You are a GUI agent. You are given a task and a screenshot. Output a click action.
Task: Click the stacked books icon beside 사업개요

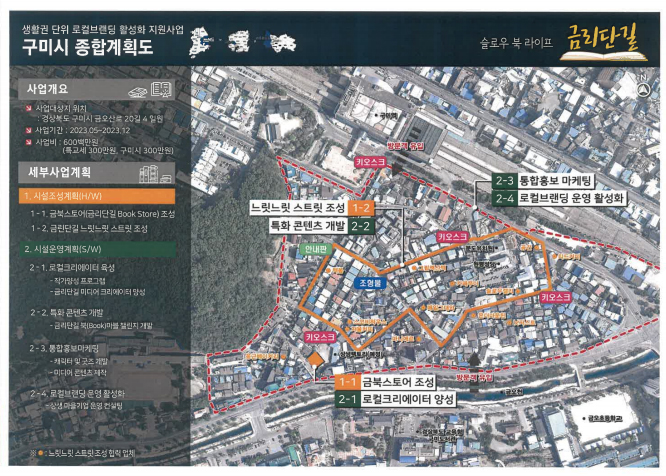coord(138,91)
